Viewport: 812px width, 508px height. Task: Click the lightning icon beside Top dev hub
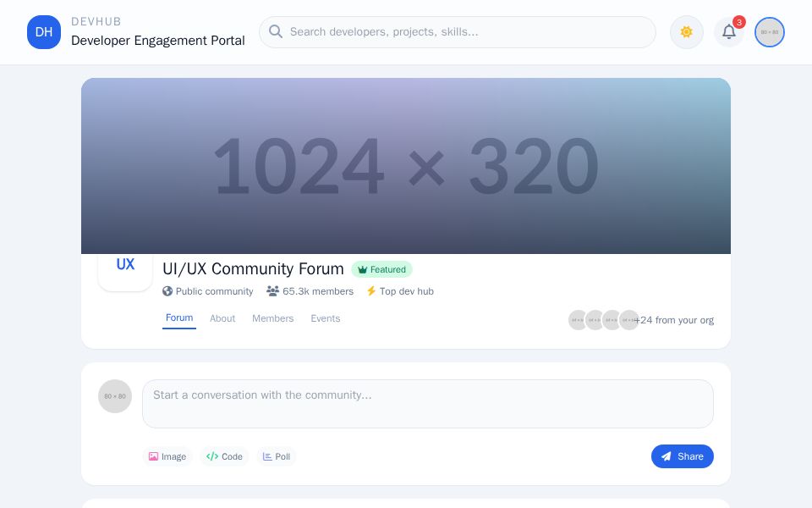(370, 291)
